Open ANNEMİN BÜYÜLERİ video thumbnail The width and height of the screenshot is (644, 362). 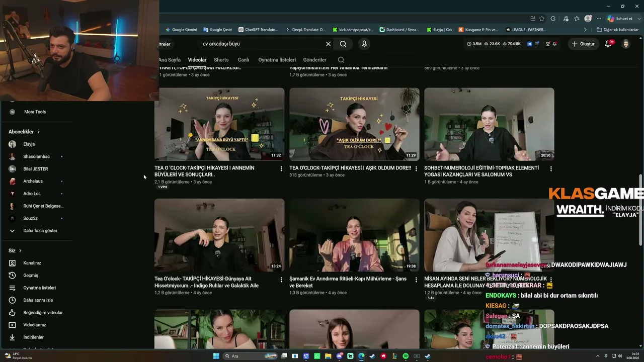(x=219, y=124)
